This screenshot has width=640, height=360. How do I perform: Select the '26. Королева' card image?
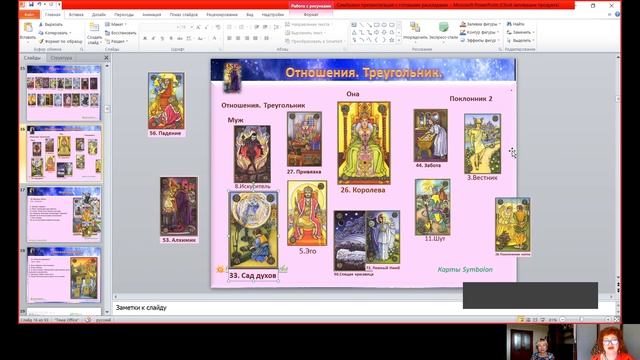[364, 143]
